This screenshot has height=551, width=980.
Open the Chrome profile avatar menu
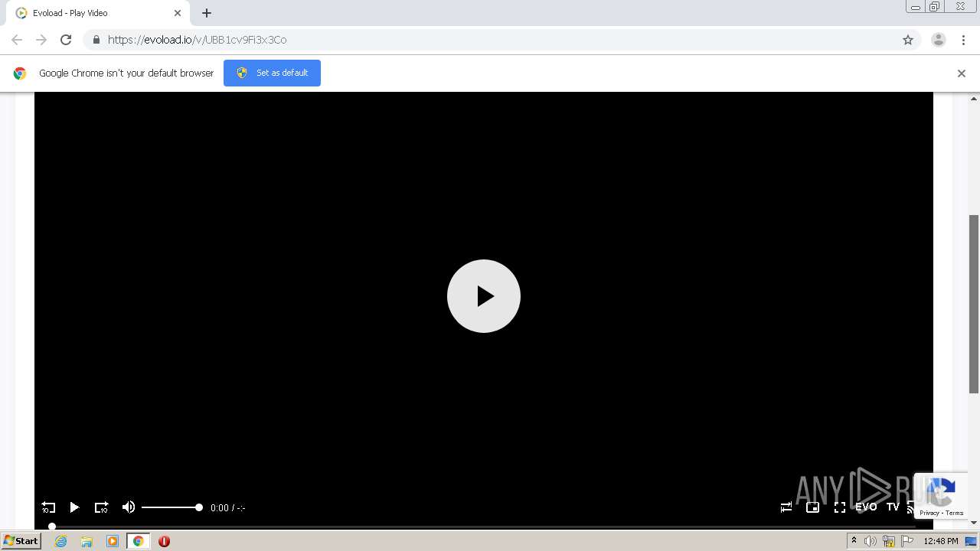tap(939, 40)
